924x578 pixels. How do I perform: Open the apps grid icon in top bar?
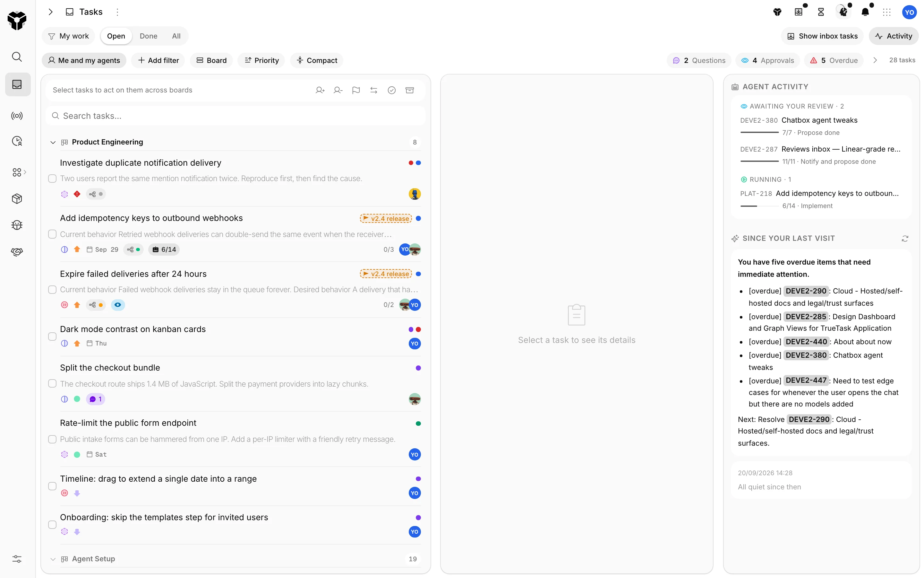pyautogui.click(x=886, y=12)
